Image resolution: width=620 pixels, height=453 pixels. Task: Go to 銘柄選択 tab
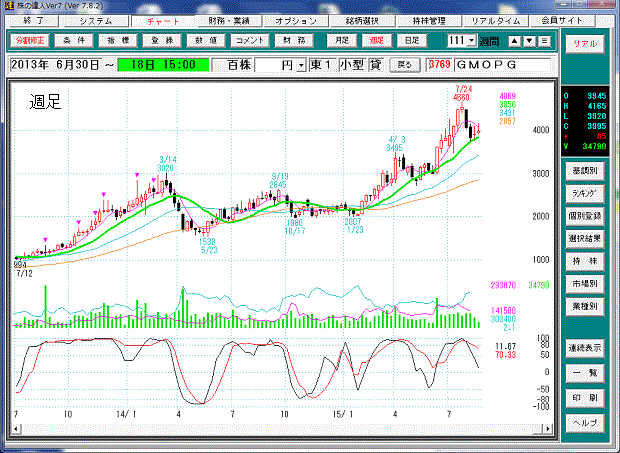[x=362, y=21]
